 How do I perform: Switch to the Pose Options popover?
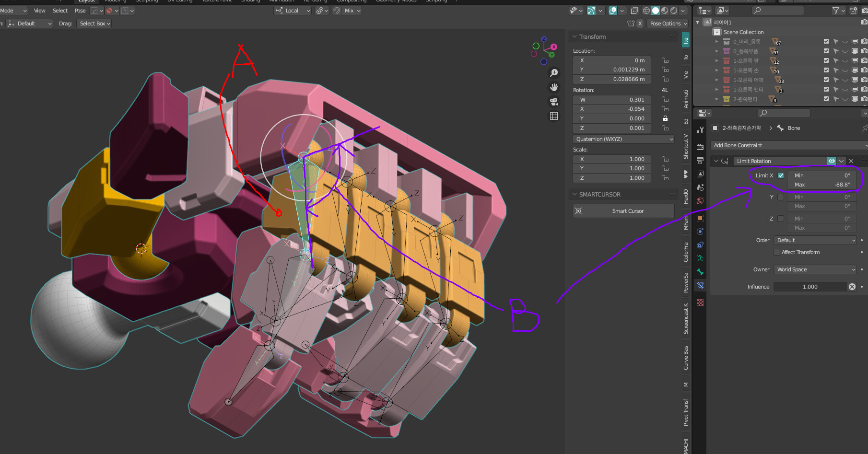[668, 23]
